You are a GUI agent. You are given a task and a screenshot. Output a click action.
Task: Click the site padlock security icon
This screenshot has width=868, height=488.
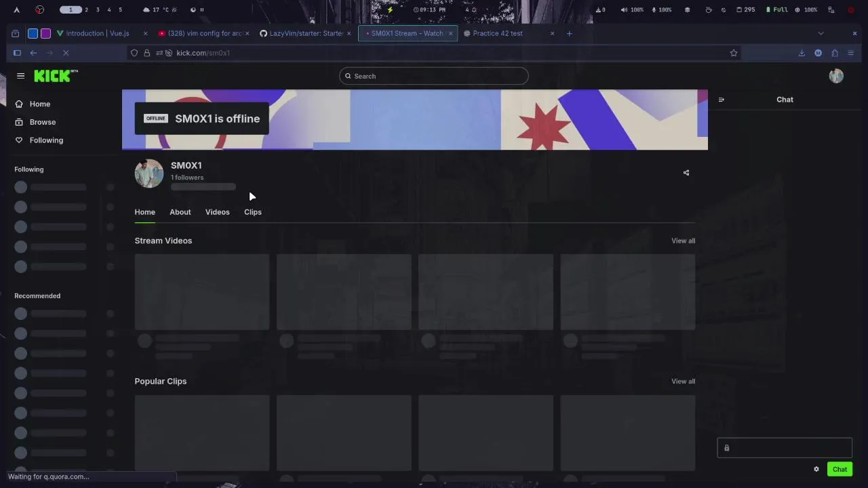point(146,53)
